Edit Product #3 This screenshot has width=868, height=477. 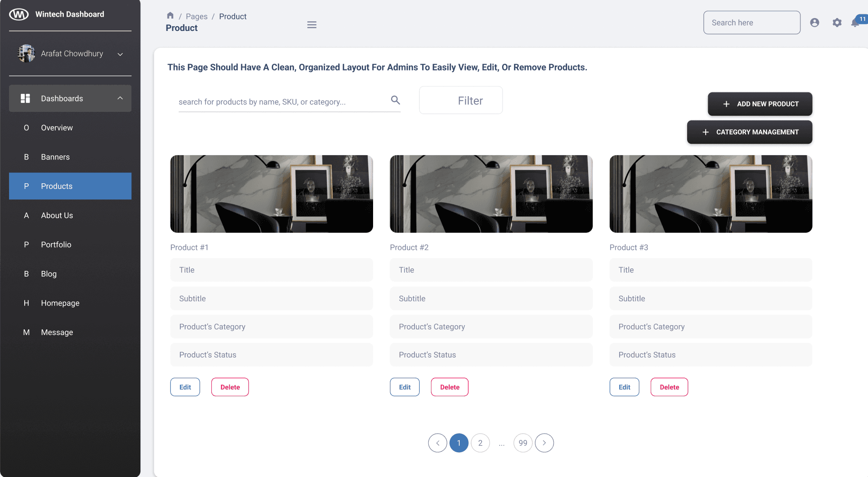(624, 387)
